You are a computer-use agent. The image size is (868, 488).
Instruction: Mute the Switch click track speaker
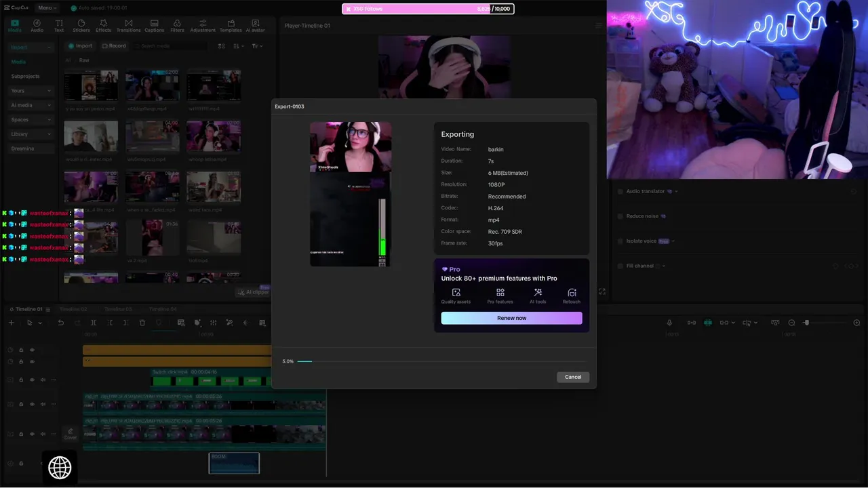click(x=43, y=380)
